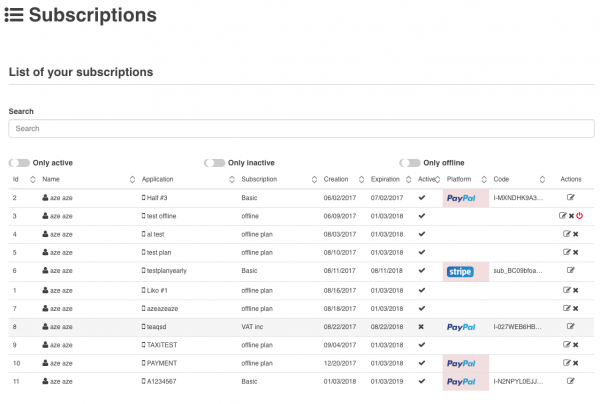Click the edit icon for subscription 2

(570, 198)
